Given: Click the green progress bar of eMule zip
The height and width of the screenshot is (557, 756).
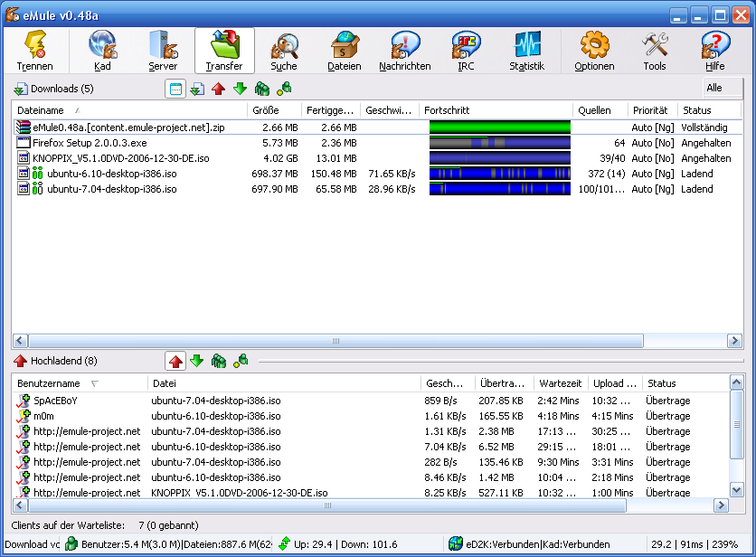Looking at the screenshot, I should click(x=500, y=127).
